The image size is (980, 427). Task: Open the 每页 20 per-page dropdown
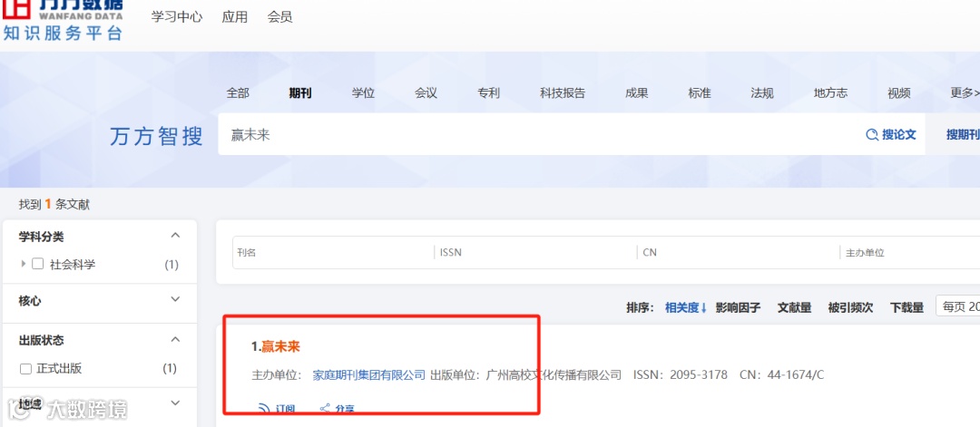[x=957, y=306]
